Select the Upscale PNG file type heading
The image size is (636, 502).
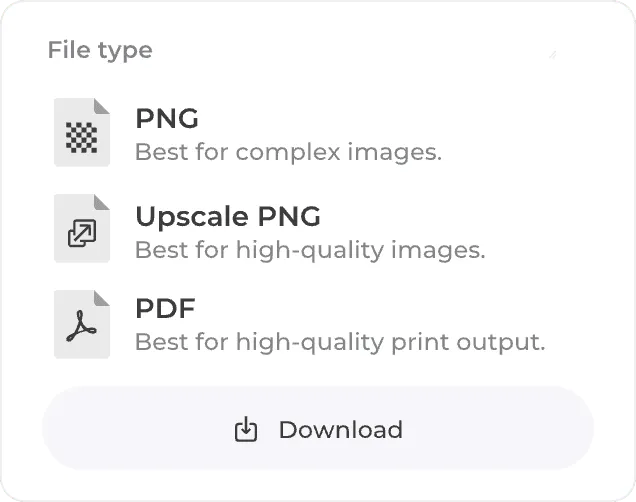pos(228,216)
